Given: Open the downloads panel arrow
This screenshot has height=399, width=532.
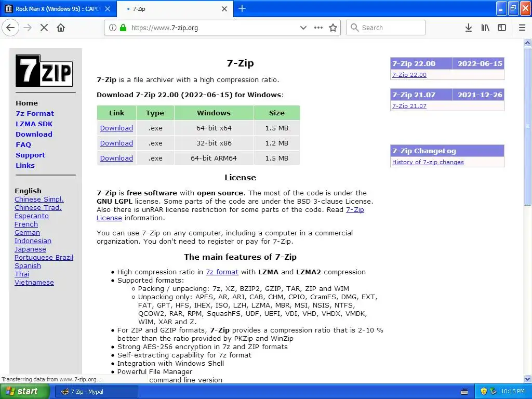Looking at the screenshot, I should click(469, 28).
